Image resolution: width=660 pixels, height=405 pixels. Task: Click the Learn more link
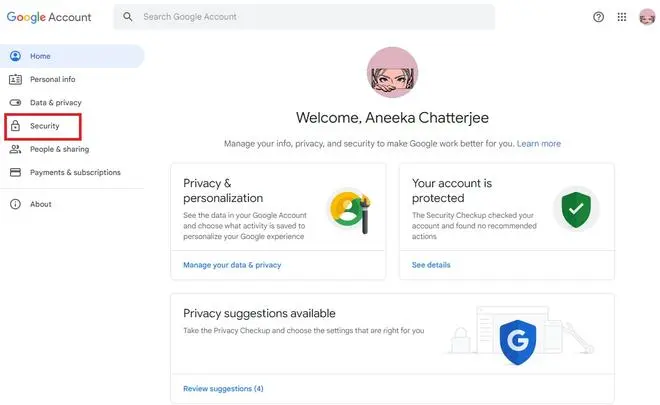point(538,144)
